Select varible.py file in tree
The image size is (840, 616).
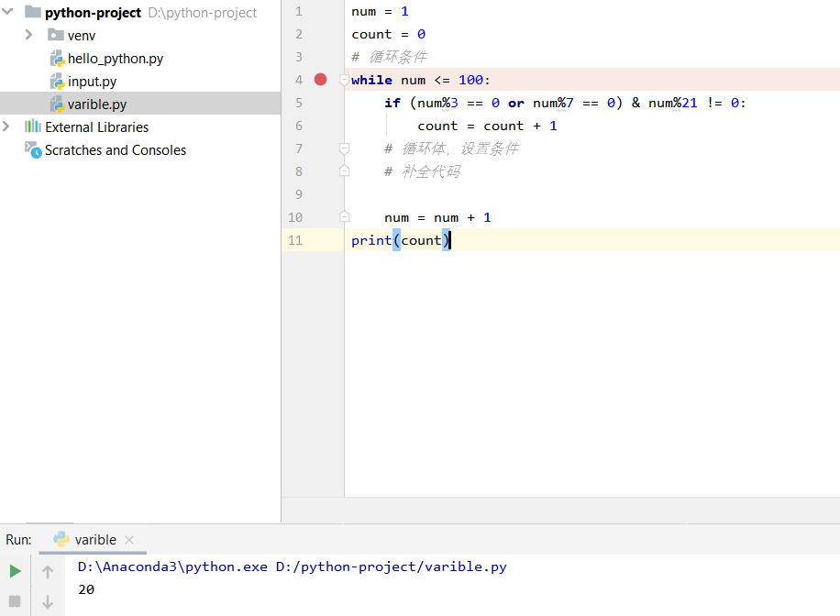[97, 104]
